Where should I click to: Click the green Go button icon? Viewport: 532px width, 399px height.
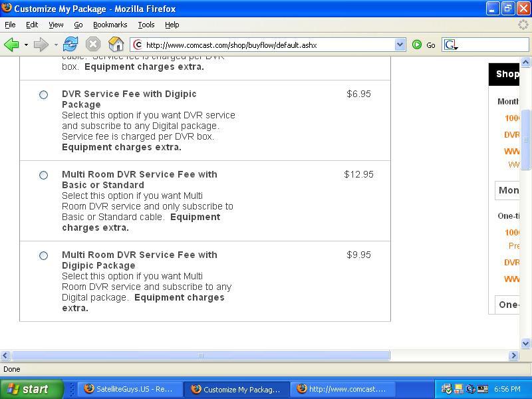point(417,45)
